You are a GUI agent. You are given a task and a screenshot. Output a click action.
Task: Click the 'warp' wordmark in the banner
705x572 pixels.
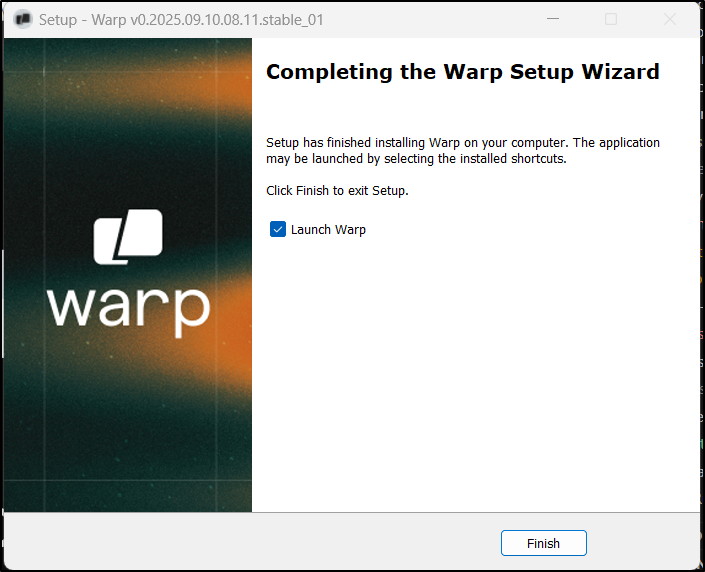(129, 313)
